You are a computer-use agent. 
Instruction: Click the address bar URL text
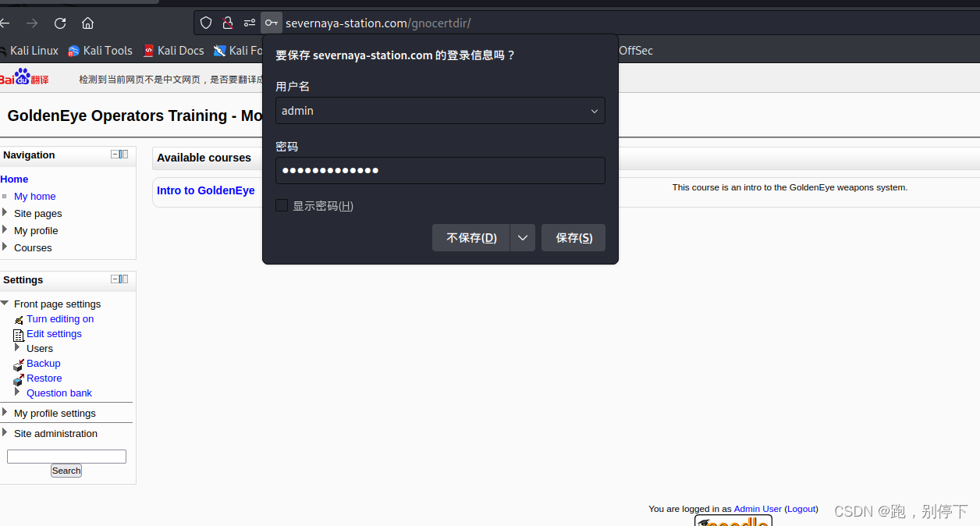click(x=378, y=23)
